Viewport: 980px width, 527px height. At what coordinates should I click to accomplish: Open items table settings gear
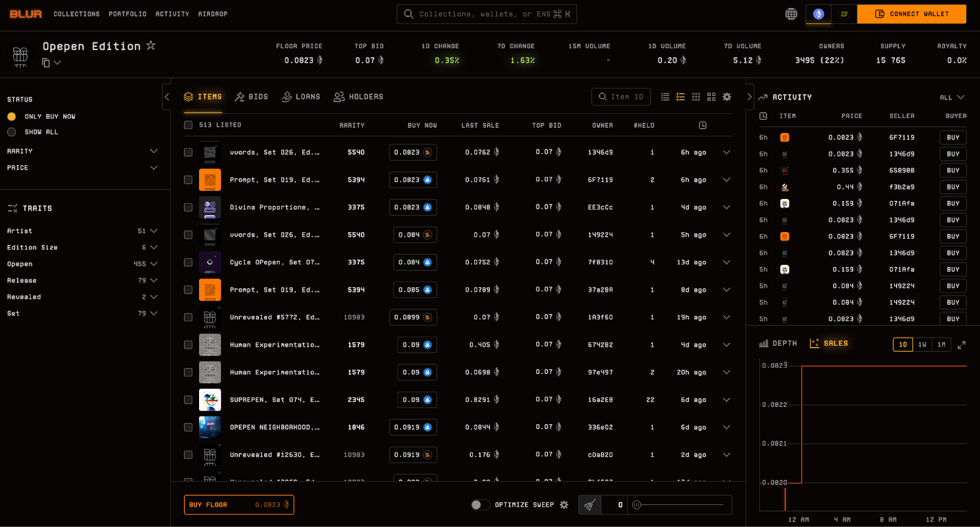727,97
